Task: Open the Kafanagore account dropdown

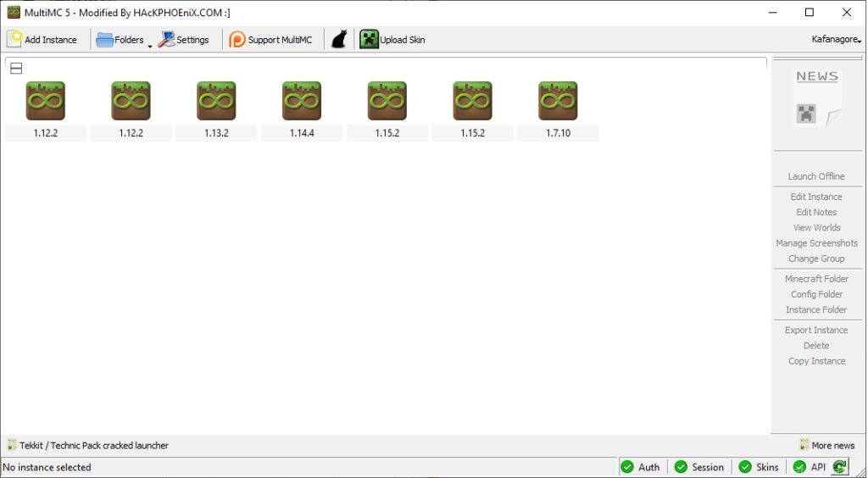Action: [836, 40]
